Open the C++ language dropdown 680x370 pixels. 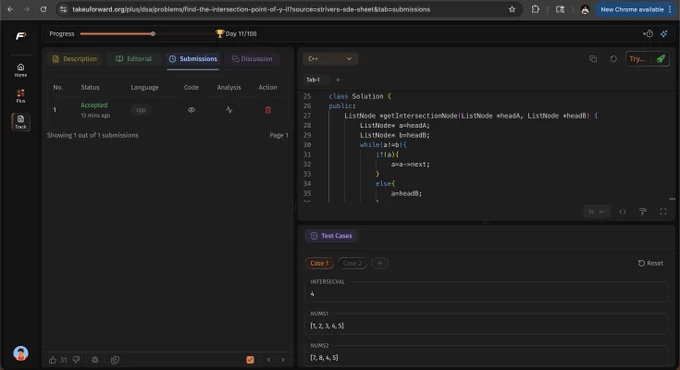(330, 59)
